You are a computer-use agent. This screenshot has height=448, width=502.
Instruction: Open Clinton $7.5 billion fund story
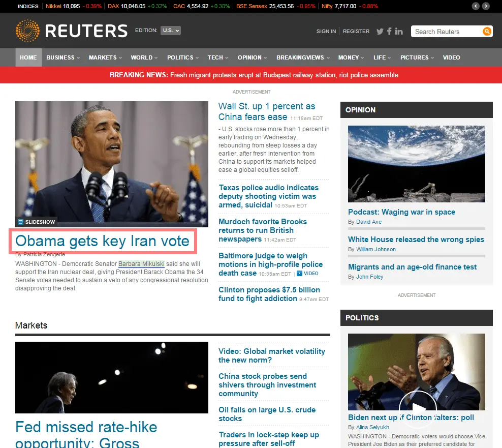point(269,294)
